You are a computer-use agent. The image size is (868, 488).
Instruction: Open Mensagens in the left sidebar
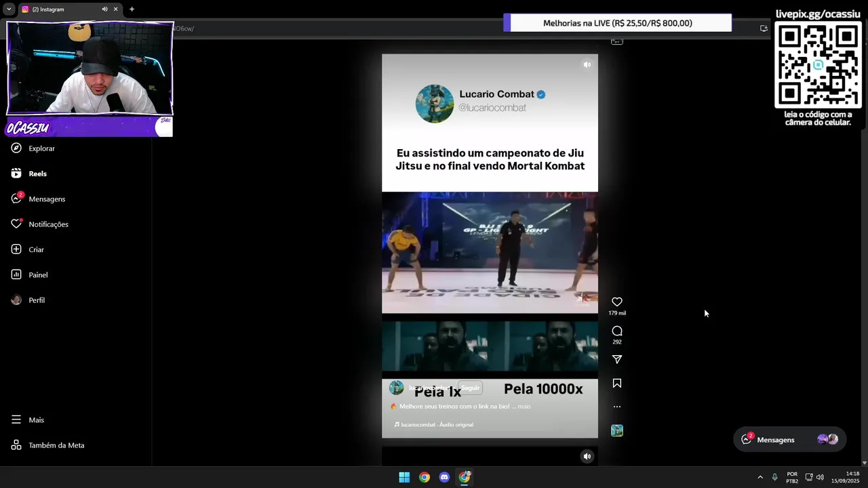click(x=38, y=199)
